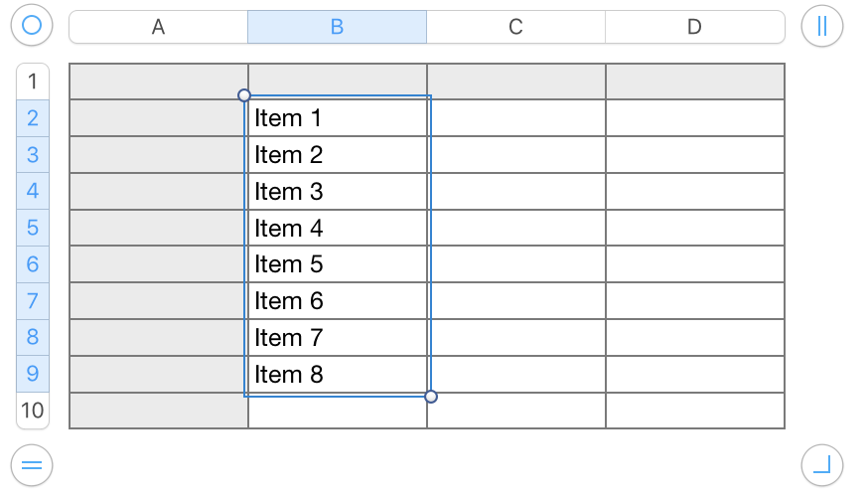Screen dimensions: 868x501
Task: Select column D header tab
Action: pyautogui.click(x=694, y=27)
